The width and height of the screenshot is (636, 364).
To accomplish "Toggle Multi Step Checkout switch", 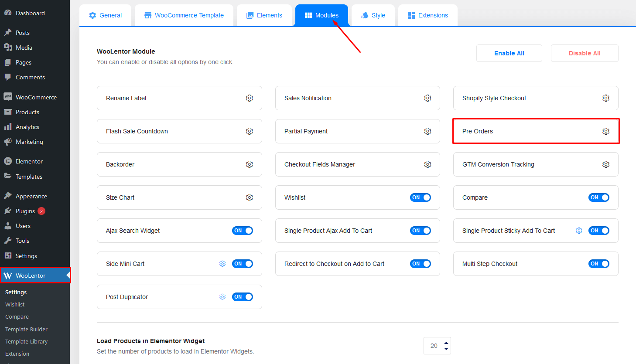I will (598, 264).
